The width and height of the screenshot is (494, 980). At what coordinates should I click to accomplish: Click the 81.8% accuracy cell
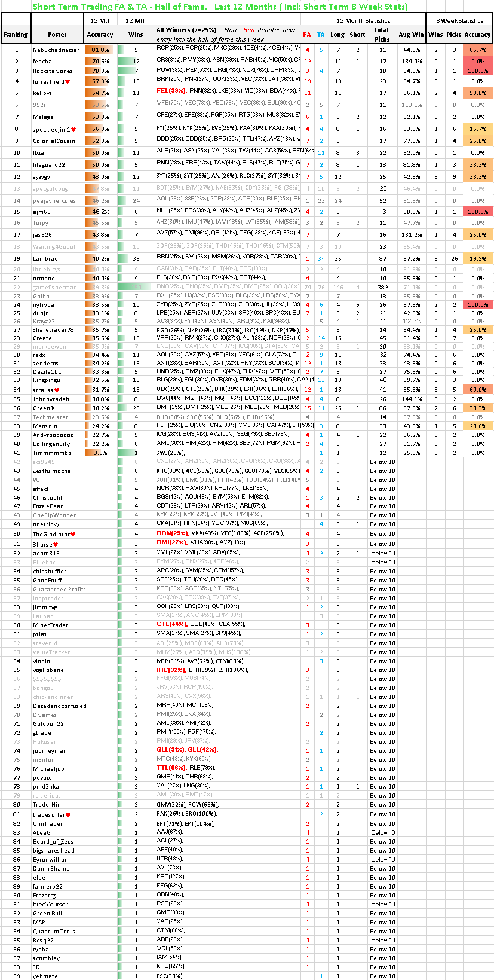(x=100, y=50)
